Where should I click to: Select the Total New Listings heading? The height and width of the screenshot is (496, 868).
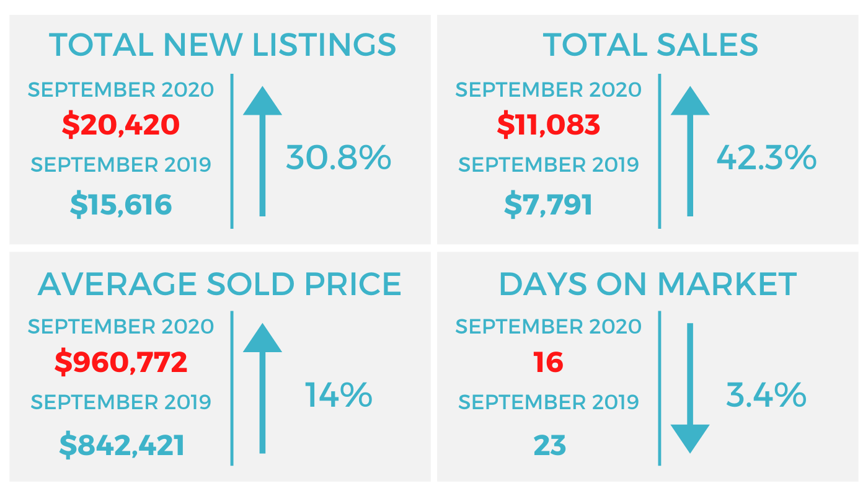tap(223, 45)
